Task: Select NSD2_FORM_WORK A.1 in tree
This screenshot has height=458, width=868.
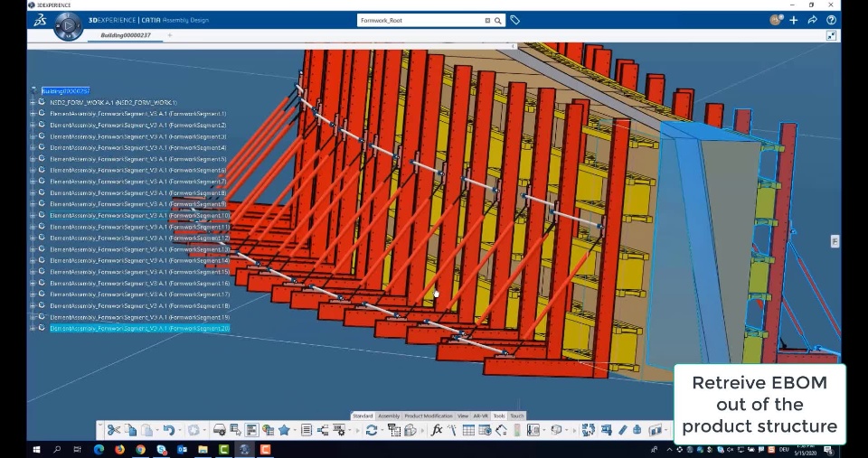Action: click(x=114, y=102)
